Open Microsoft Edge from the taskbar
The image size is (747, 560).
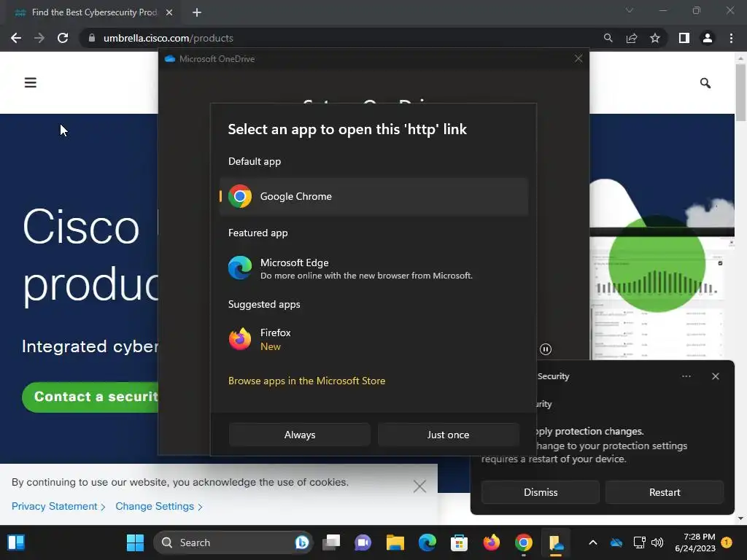coord(427,542)
